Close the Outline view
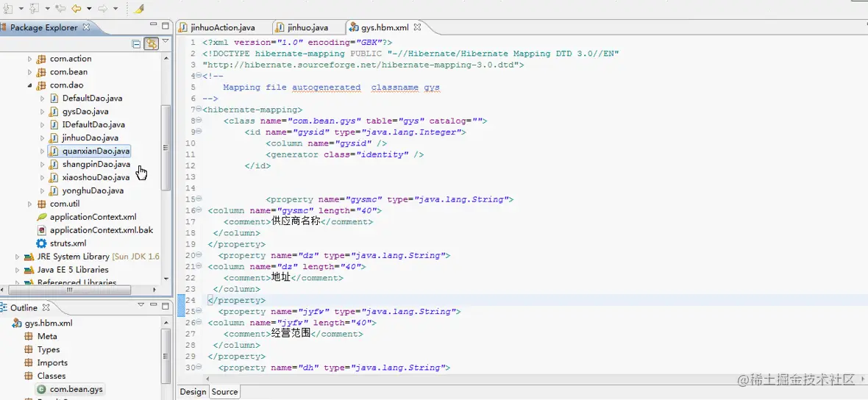Viewport: 868px width, 400px height. coord(46,307)
